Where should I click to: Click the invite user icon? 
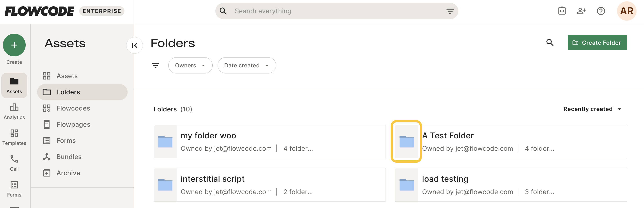[x=581, y=11]
